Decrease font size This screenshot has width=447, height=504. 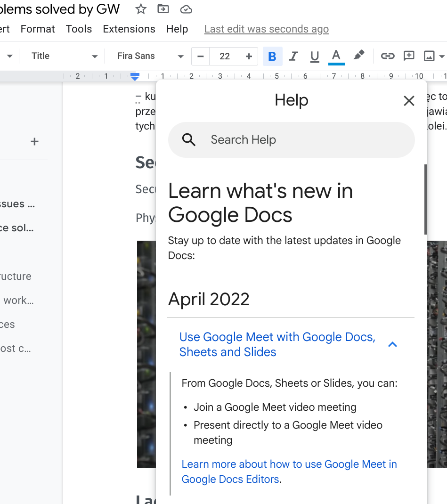click(x=201, y=56)
